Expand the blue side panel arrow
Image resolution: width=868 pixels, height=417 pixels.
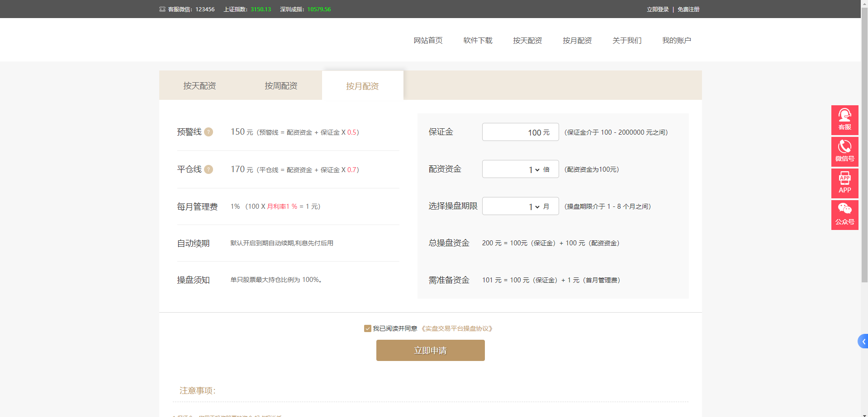click(x=863, y=341)
